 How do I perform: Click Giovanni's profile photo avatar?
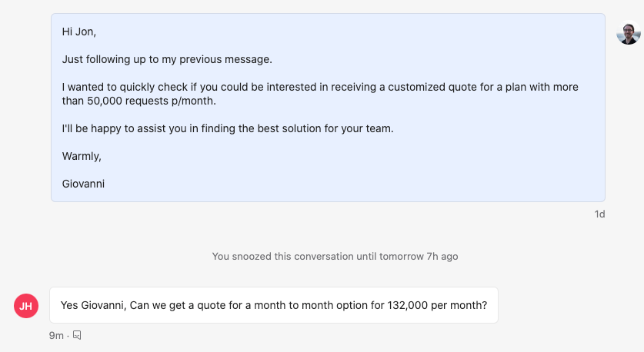click(x=629, y=32)
